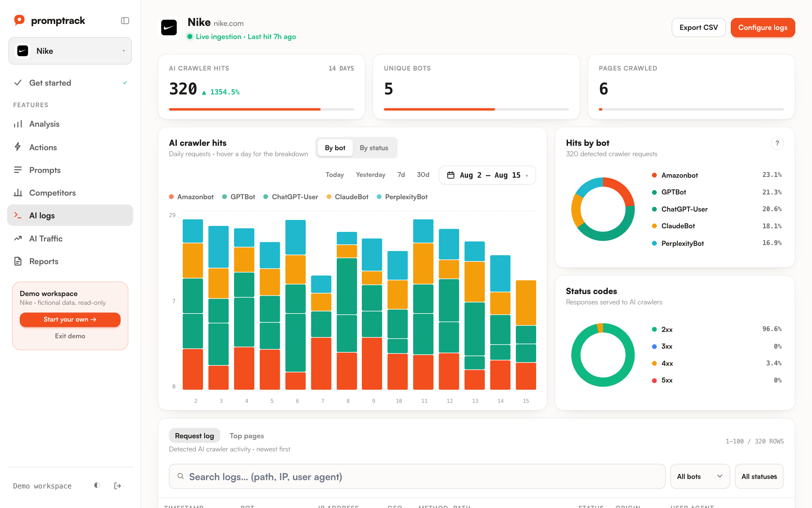
Task: Select the 7d range filter
Action: (x=401, y=175)
